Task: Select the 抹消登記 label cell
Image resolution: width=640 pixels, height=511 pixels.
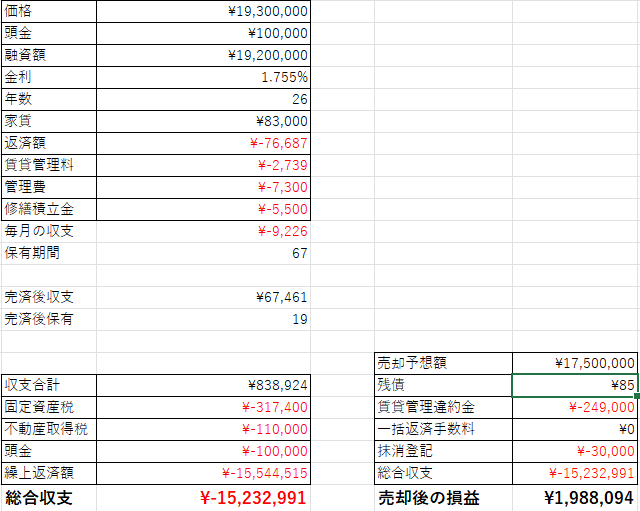Action: click(443, 451)
